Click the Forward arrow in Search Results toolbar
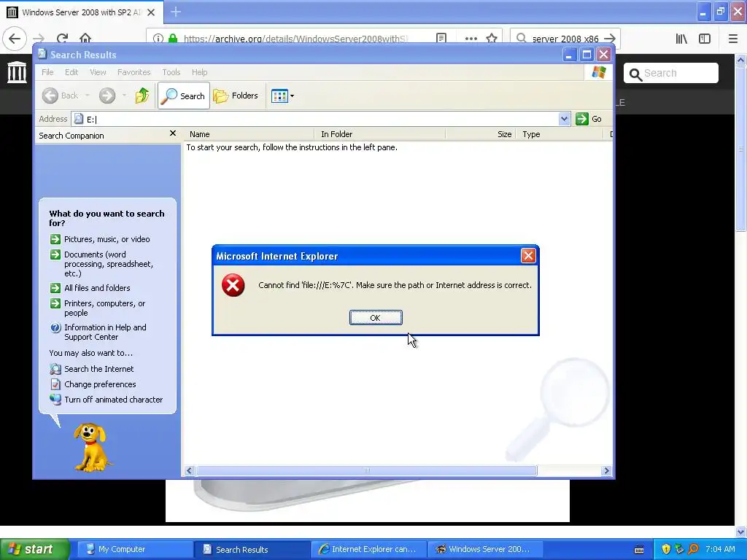Image resolution: width=747 pixels, height=560 pixels. (x=107, y=96)
